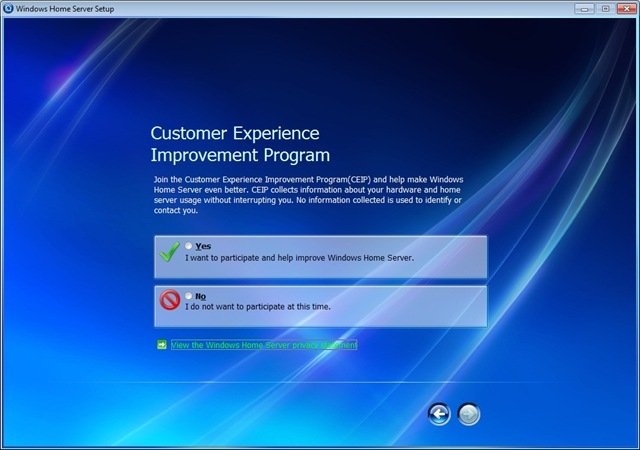Minimize the Setup window
The image size is (640, 450).
584,9
